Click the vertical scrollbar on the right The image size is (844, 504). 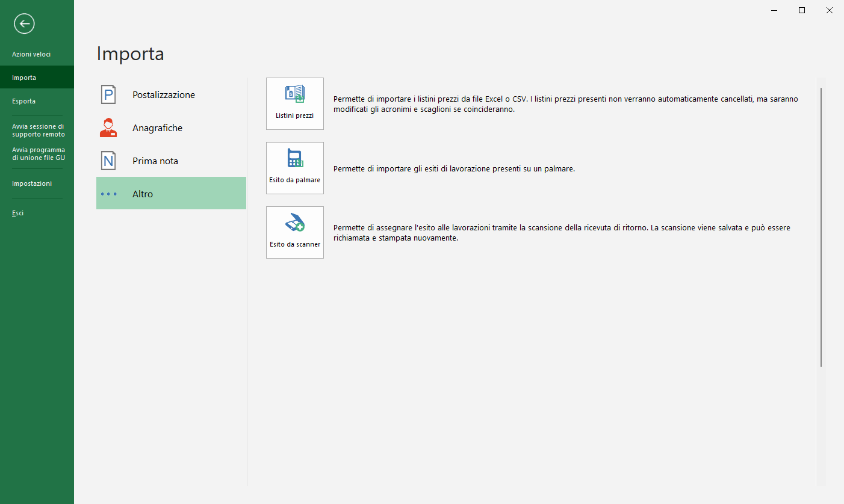[821, 227]
